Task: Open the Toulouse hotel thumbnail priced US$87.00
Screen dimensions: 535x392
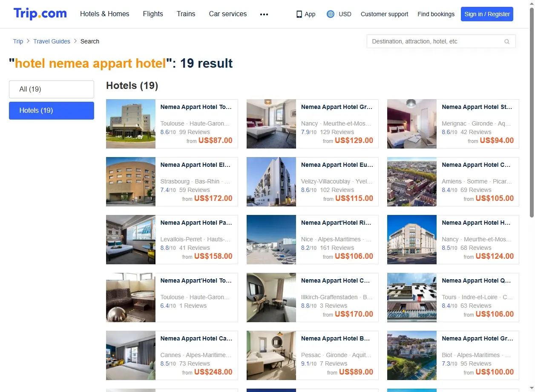Action: pos(131,124)
